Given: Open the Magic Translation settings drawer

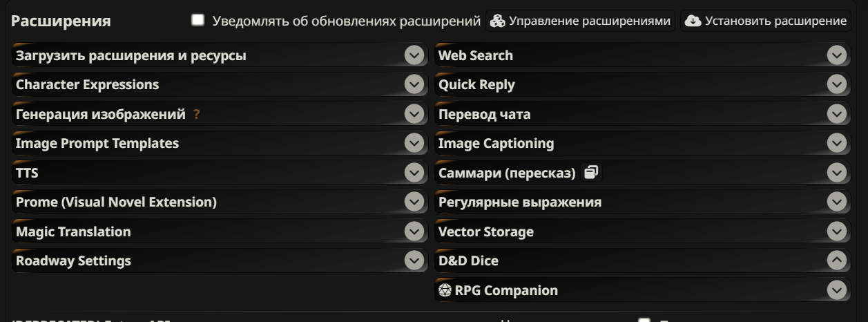Looking at the screenshot, I should [x=218, y=231].
